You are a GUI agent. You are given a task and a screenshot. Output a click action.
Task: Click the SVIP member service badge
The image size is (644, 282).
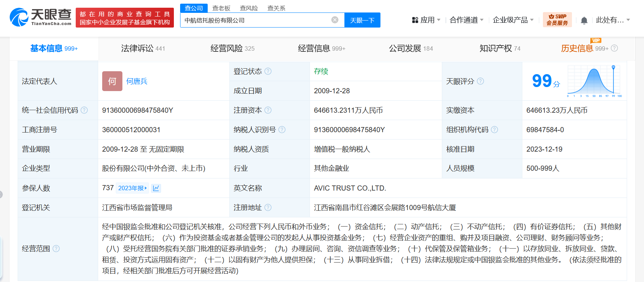(x=557, y=20)
